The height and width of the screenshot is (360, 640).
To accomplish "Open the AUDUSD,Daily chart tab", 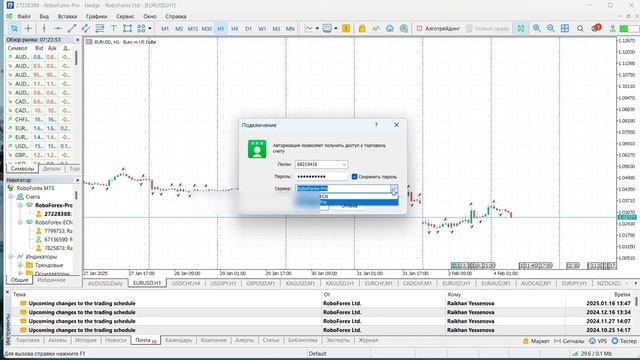I will pos(105,283).
